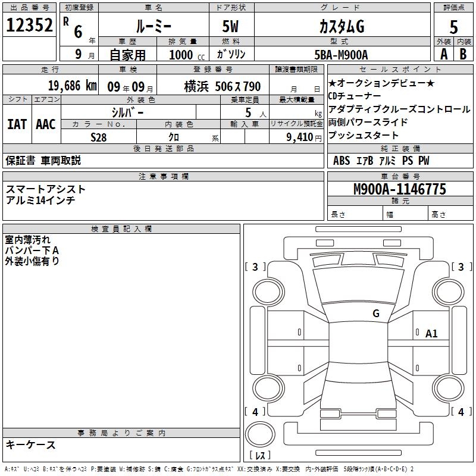
Task: Click プッシュスタート line
Action: click(x=364, y=136)
